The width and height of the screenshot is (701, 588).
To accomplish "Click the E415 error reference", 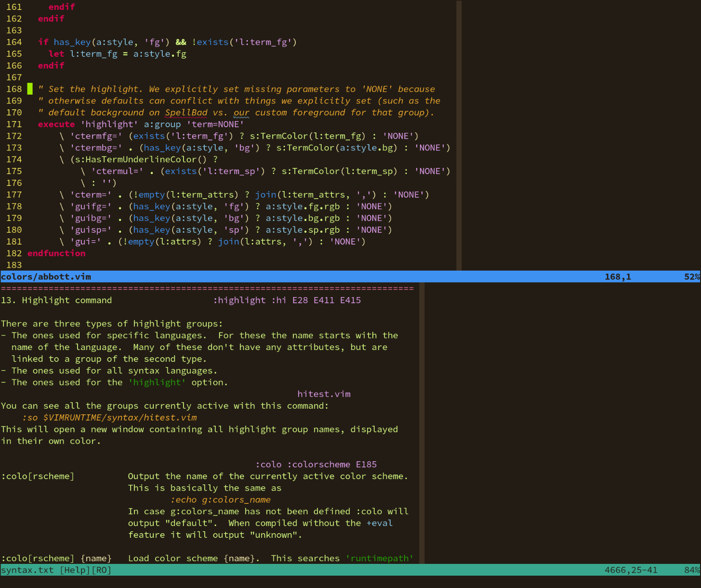I will 350,300.
